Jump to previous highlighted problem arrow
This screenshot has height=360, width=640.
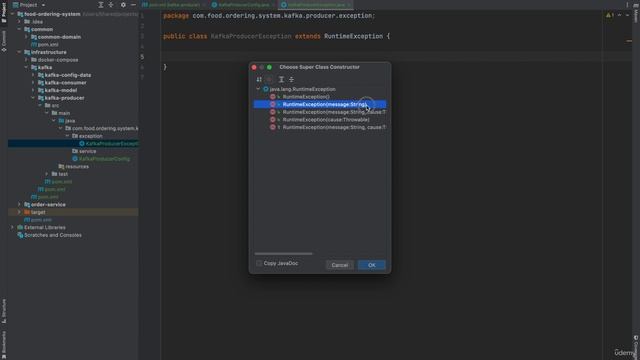[620, 16]
